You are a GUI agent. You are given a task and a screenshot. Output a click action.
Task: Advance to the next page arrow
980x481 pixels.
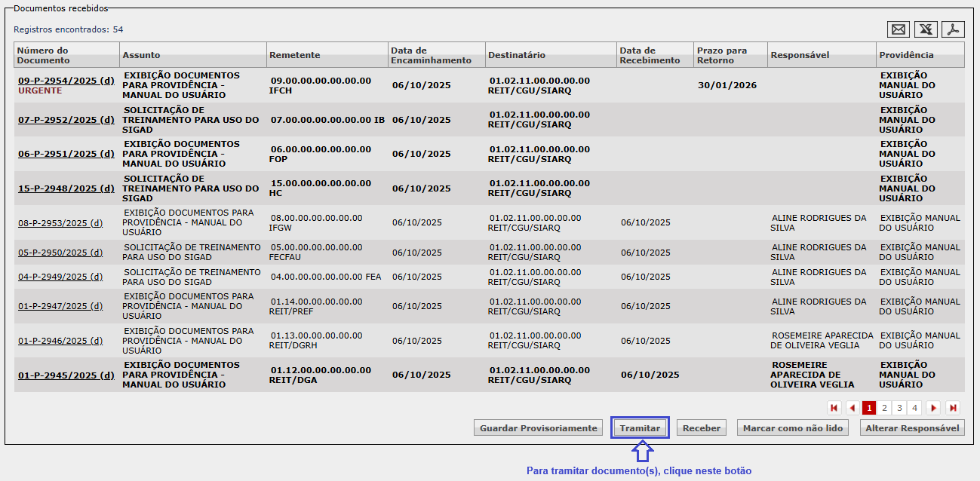(933, 408)
